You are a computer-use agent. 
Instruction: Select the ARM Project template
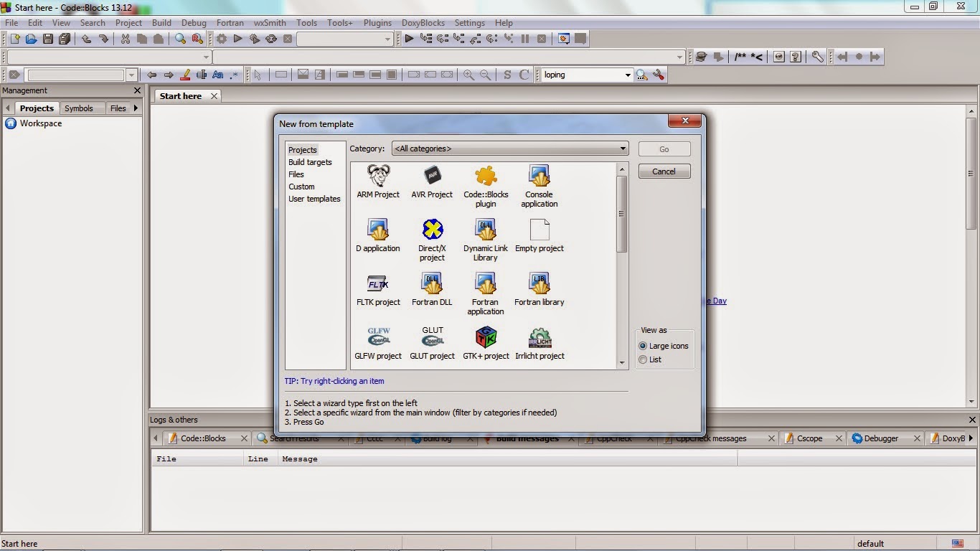(x=378, y=182)
